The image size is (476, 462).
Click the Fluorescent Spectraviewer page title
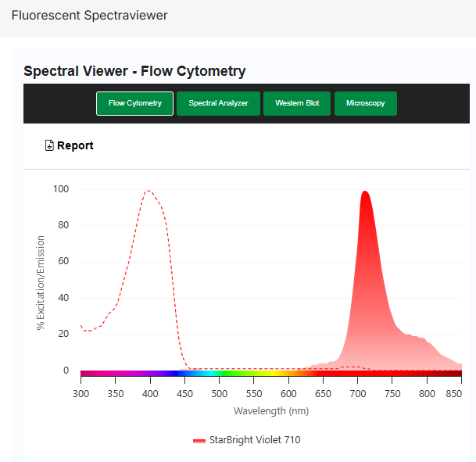coord(89,15)
